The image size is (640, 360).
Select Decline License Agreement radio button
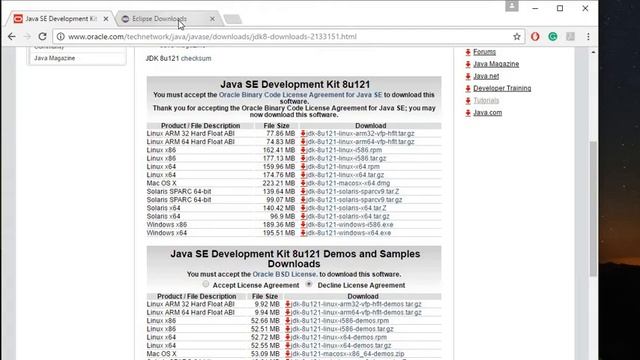(x=309, y=284)
